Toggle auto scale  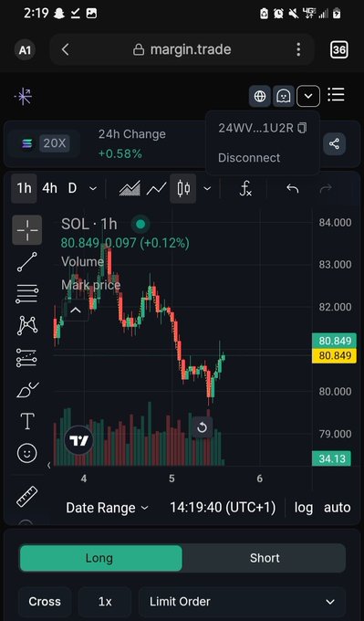tap(338, 508)
